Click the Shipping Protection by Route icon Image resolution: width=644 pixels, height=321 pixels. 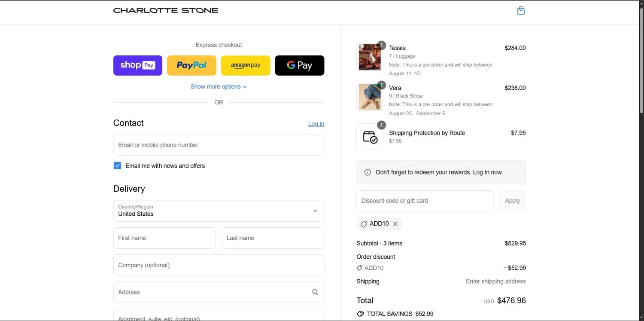point(370,137)
